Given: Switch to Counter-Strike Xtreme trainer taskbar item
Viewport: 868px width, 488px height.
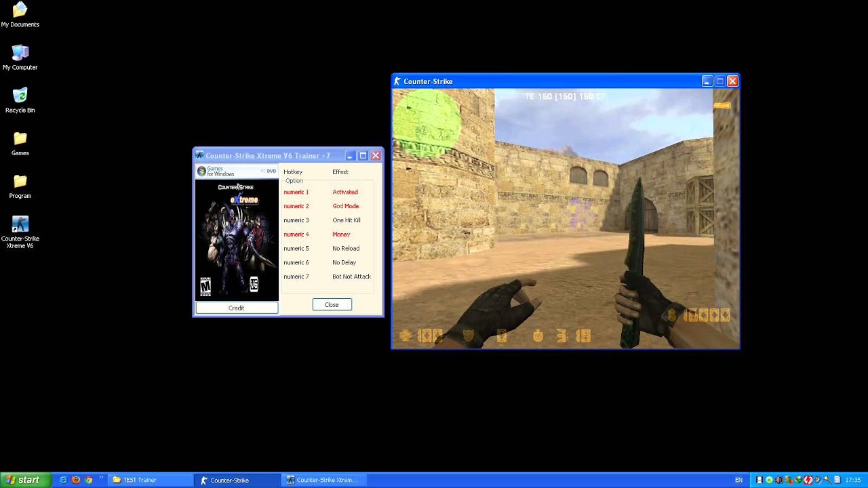Looking at the screenshot, I should (x=324, y=480).
